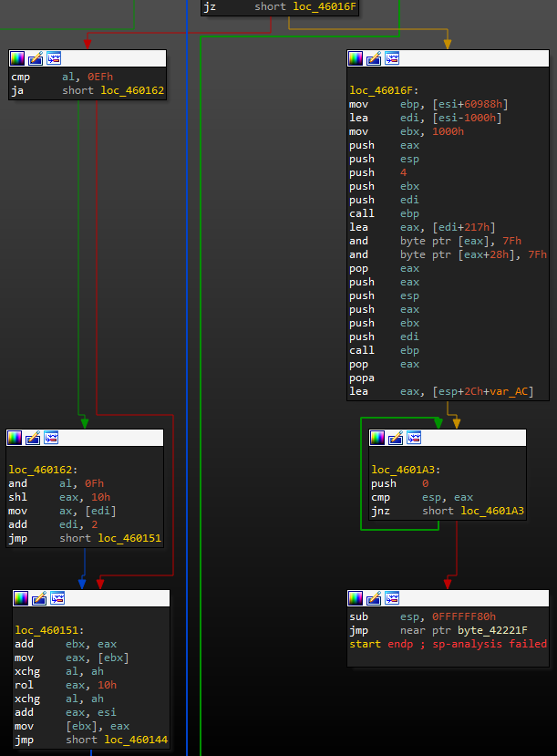Image resolution: width=557 pixels, height=756 pixels.
Task: Select the loc_460162: label
Action: click(43, 470)
